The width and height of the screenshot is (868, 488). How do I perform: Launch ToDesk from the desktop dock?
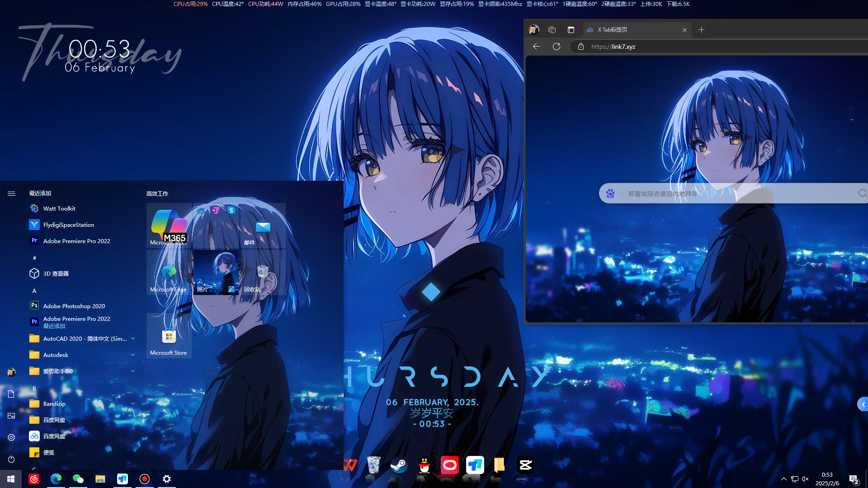(x=475, y=465)
